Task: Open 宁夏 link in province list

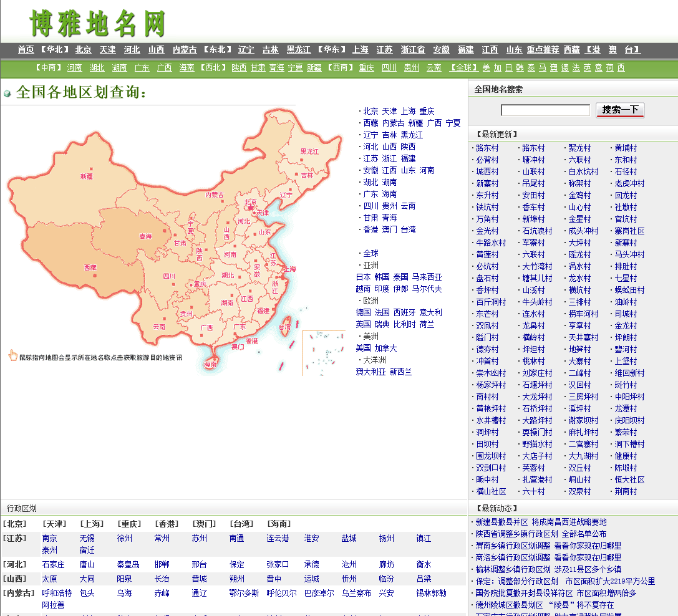Action: pos(453,123)
